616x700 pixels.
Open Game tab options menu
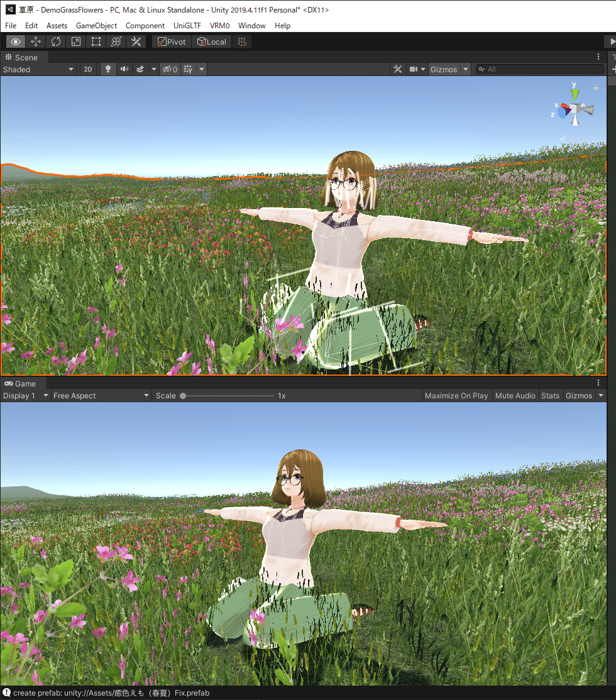click(598, 383)
